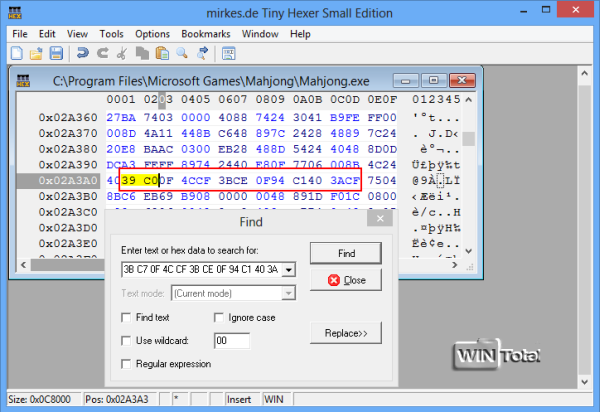Image resolution: width=600 pixels, height=412 pixels.
Task: Click the column header 0405
Action: click(196, 99)
